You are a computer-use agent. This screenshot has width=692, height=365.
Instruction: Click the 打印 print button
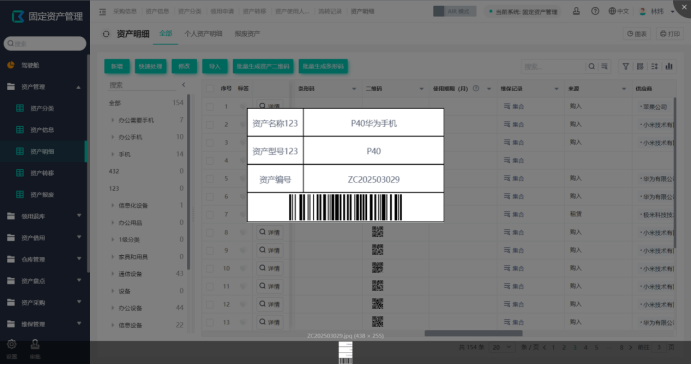670,34
